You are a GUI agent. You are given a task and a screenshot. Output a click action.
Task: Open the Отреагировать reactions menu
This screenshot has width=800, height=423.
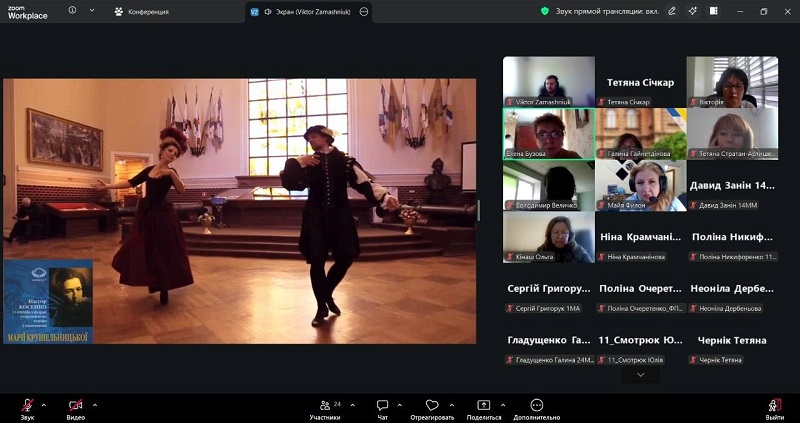(432, 406)
